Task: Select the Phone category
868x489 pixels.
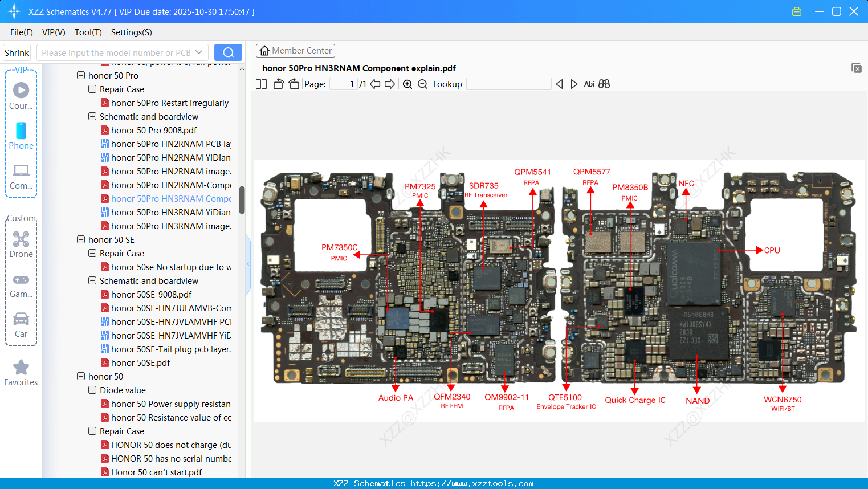Action: coord(21,136)
